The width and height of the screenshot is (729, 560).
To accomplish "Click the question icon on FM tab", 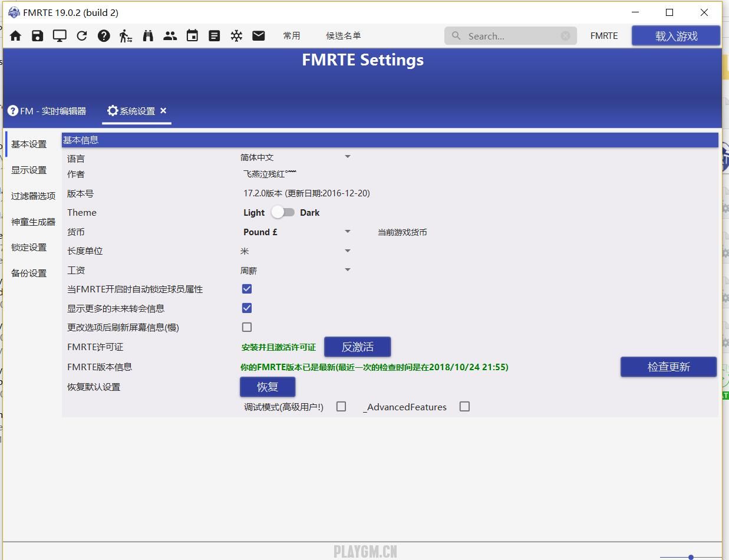I will [13, 110].
